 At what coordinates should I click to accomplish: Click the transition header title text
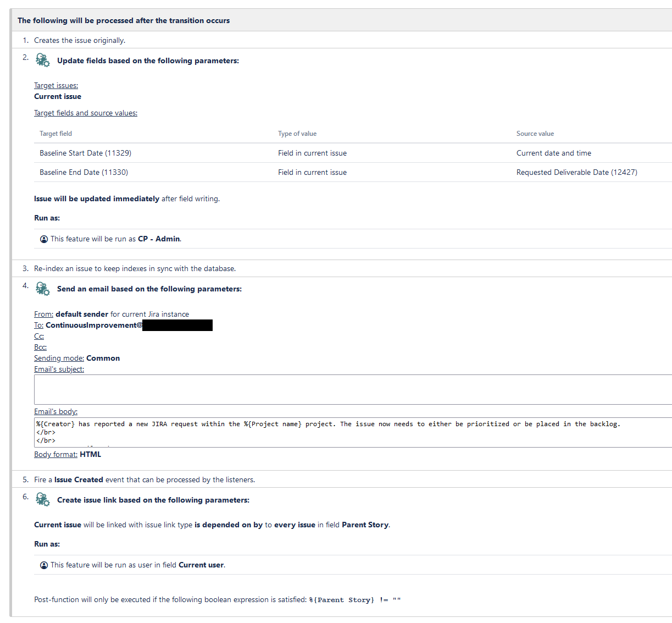pos(124,20)
